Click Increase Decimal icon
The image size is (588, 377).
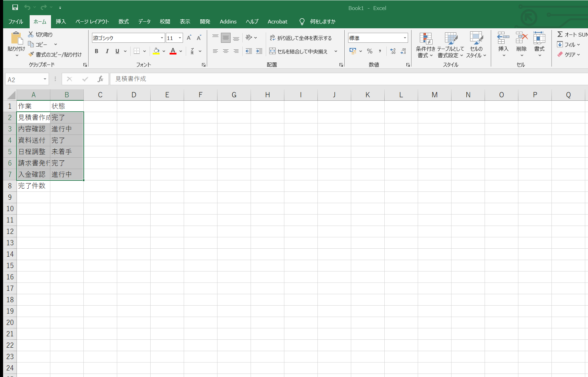pos(393,51)
